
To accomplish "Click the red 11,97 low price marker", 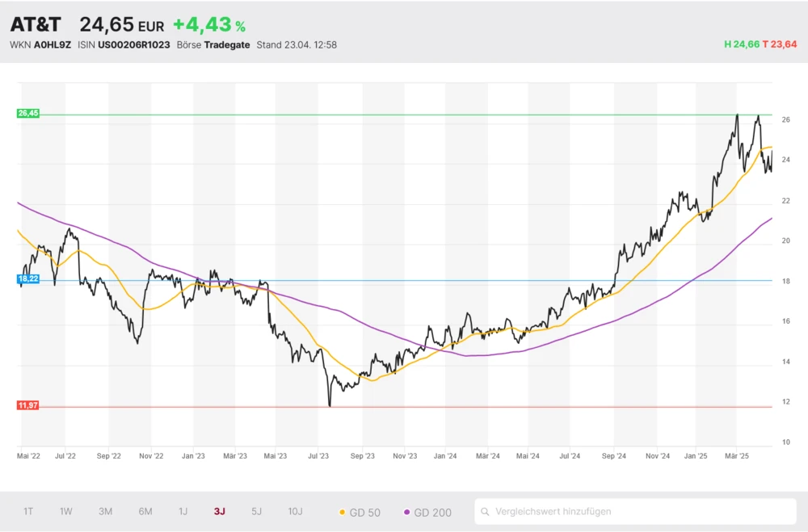I will [x=28, y=405].
